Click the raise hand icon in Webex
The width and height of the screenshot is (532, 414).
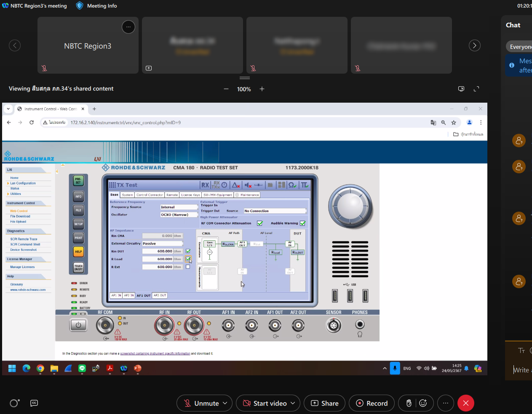(409, 403)
